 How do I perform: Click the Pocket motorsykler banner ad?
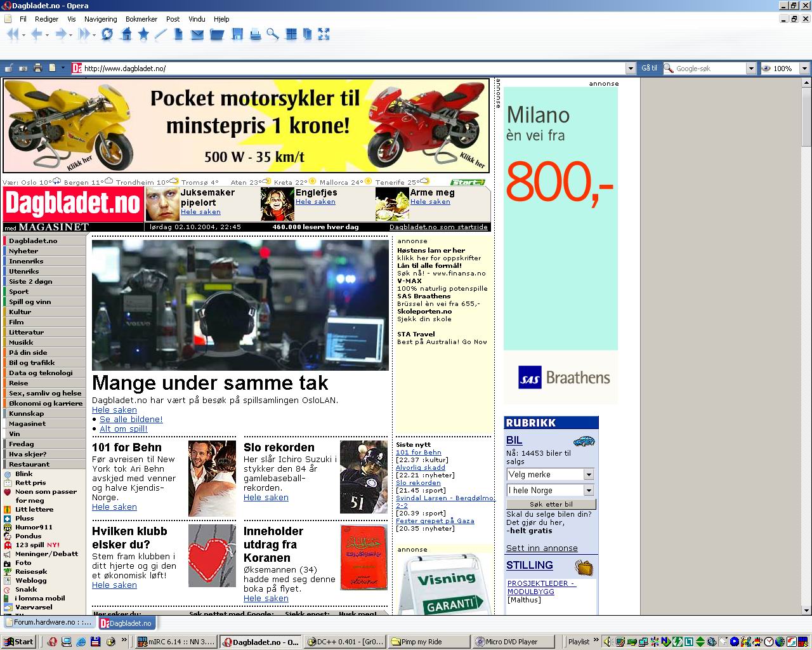pyautogui.click(x=246, y=126)
